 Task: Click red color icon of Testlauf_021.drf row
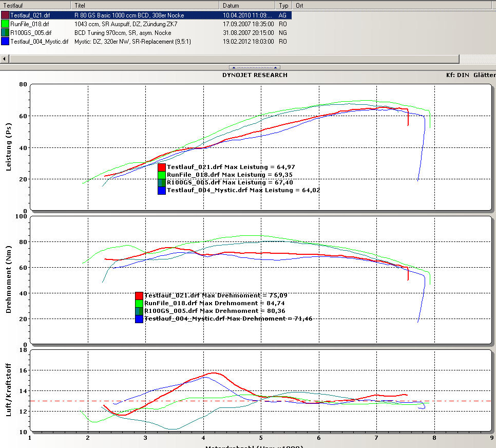pos(5,15)
